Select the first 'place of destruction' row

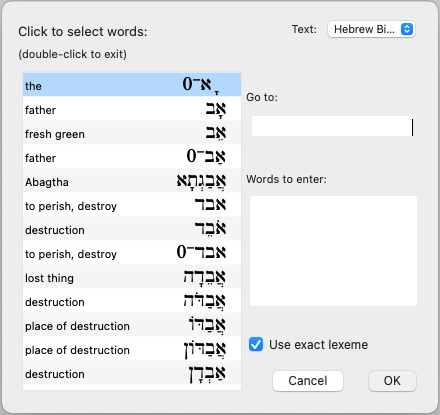tap(132, 325)
